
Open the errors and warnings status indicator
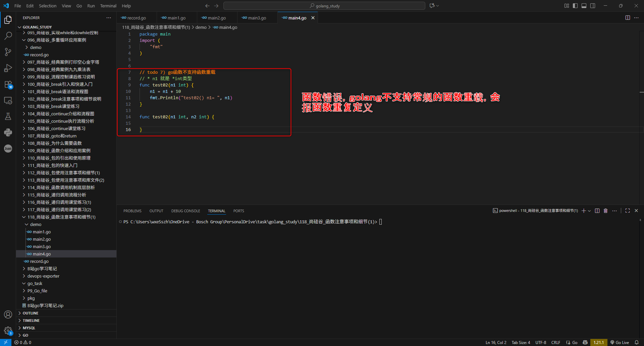click(23, 342)
